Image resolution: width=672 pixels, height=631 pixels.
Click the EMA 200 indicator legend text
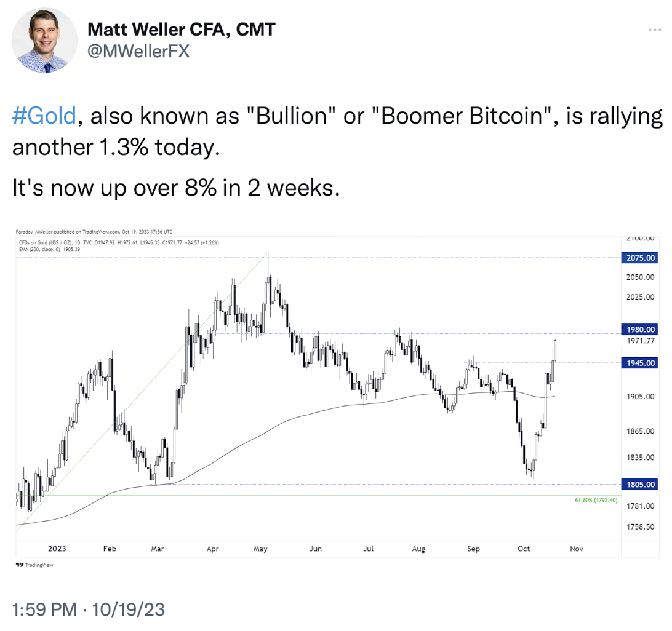click(49, 249)
